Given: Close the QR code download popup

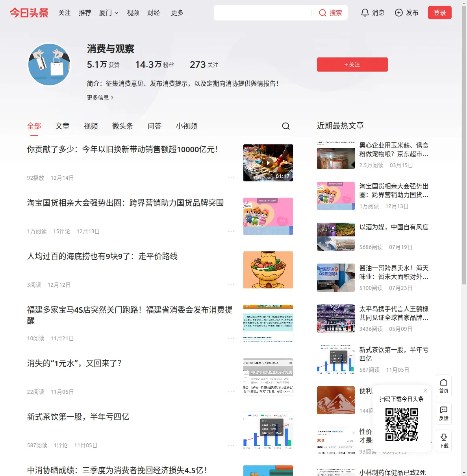Looking at the screenshot, I should pyautogui.click(x=425, y=391).
